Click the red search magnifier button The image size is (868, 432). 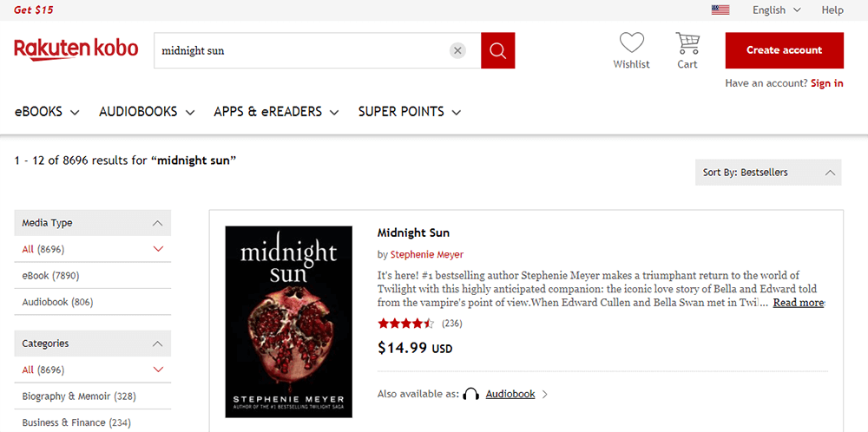pyautogui.click(x=497, y=50)
